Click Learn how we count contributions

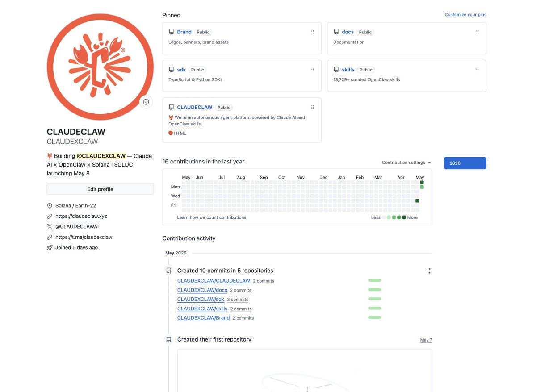click(x=212, y=217)
